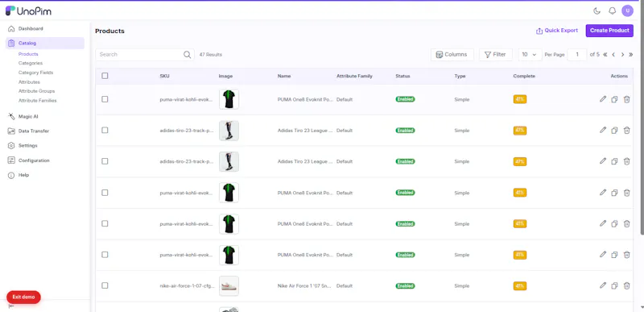Tick checkbox of first table row
The image size is (644, 312).
tap(105, 99)
